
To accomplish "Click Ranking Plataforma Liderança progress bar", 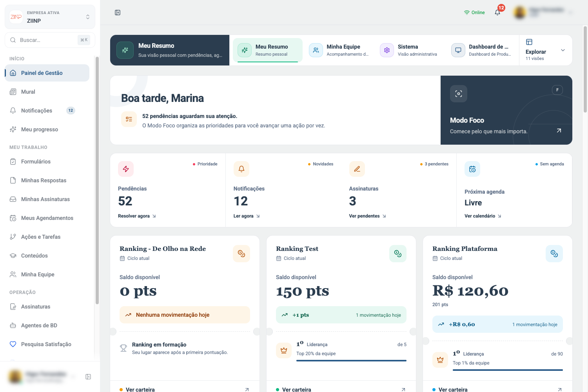I will point(508,370).
